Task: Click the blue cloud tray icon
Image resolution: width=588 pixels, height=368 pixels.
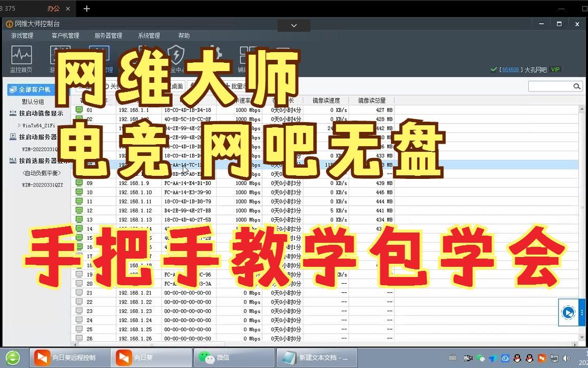Action: [505, 358]
